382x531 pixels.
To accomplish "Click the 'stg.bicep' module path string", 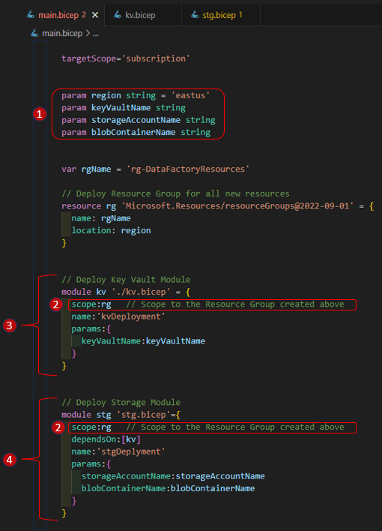I will coord(146,415).
